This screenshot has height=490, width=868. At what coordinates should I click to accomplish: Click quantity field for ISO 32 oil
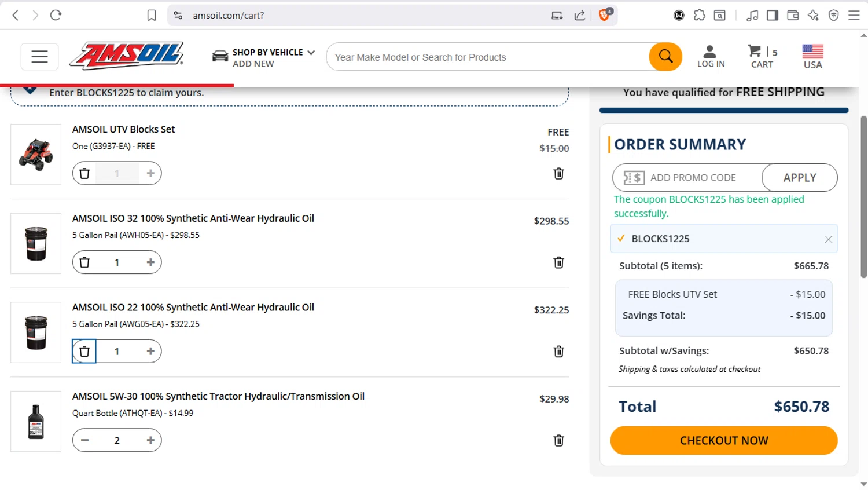click(x=117, y=262)
